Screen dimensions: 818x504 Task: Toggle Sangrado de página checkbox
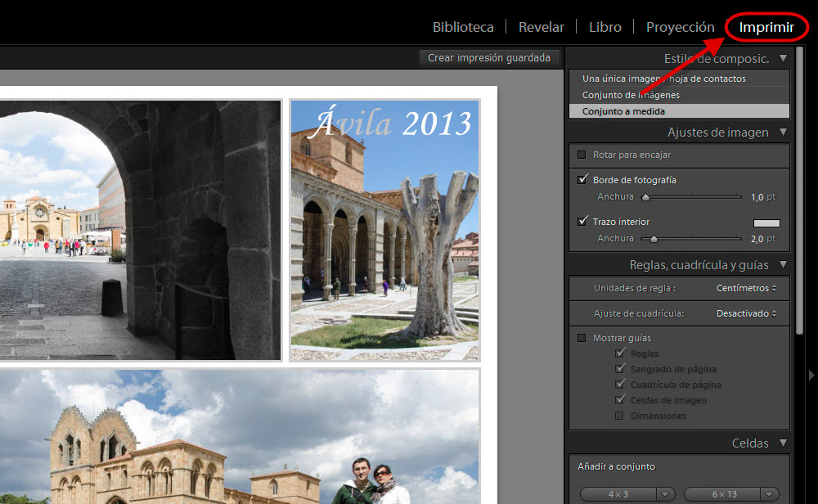tap(619, 369)
